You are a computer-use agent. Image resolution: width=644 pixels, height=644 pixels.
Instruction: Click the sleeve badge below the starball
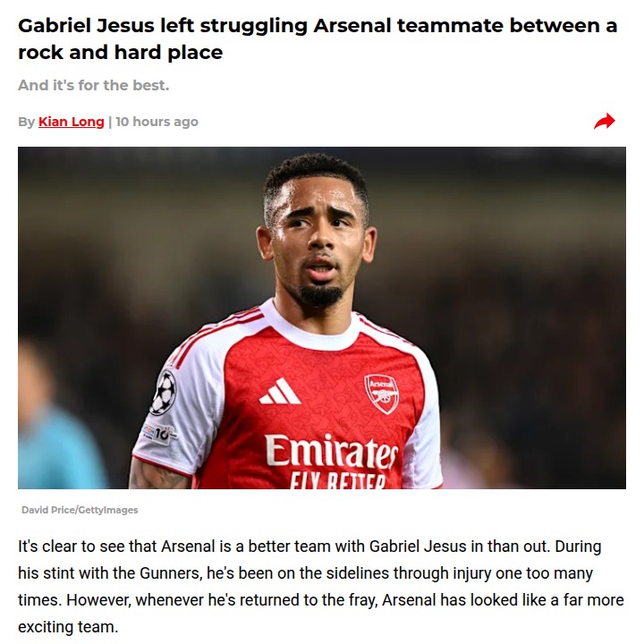159,434
